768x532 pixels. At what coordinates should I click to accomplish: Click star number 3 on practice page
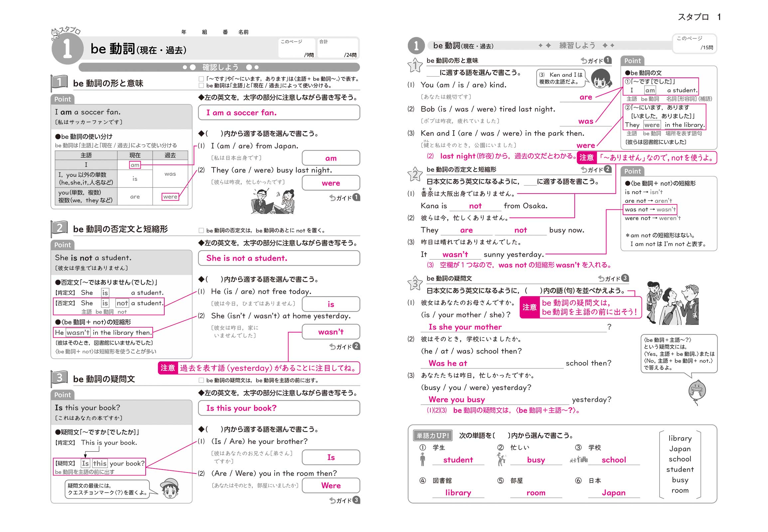click(x=415, y=283)
